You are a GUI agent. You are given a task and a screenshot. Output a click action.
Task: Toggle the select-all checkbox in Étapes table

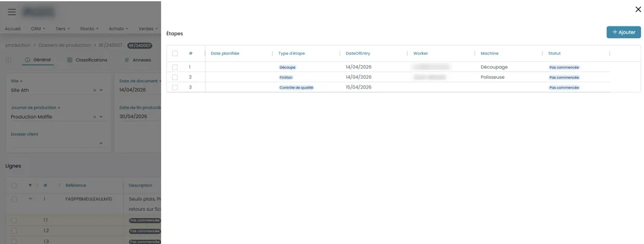coord(175,53)
